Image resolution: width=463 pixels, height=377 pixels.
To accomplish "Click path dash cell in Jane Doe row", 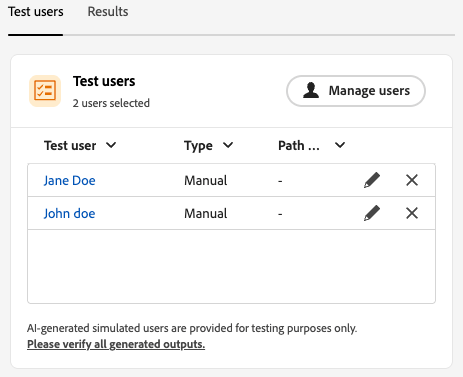I will (280, 181).
